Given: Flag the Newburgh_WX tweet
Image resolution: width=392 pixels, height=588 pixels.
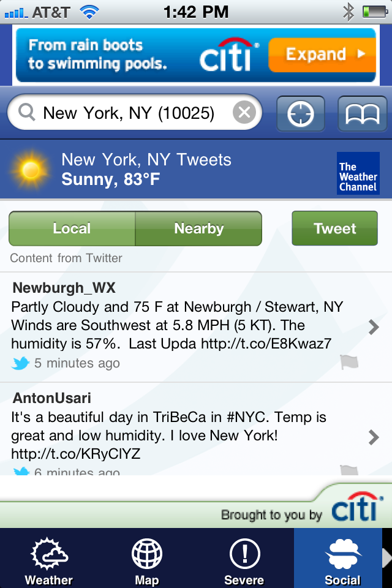Looking at the screenshot, I should pos(349,363).
